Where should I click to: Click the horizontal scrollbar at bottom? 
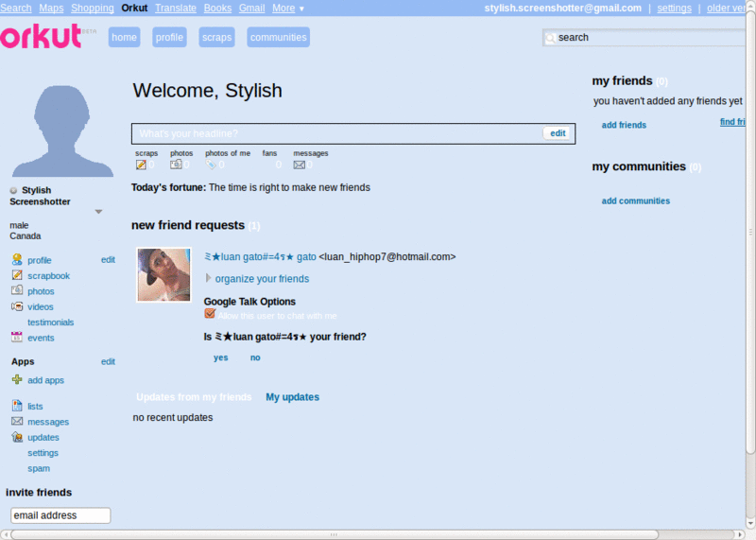(335, 534)
